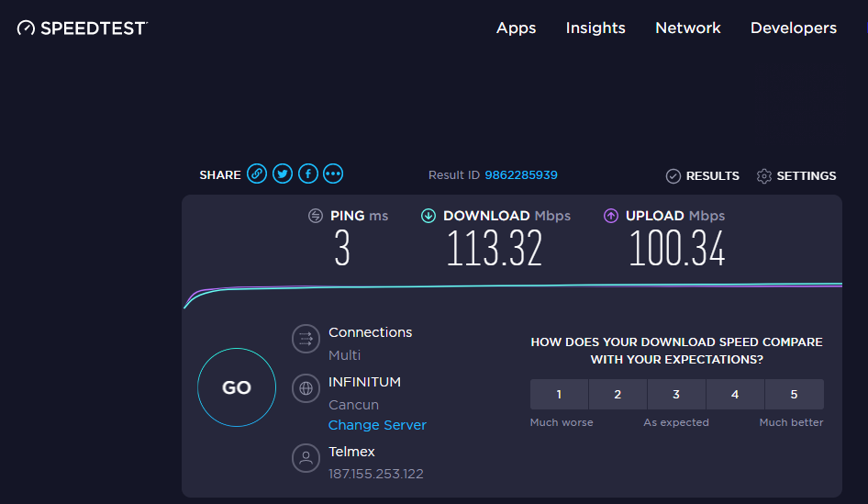Open the Insights menu

click(x=595, y=28)
